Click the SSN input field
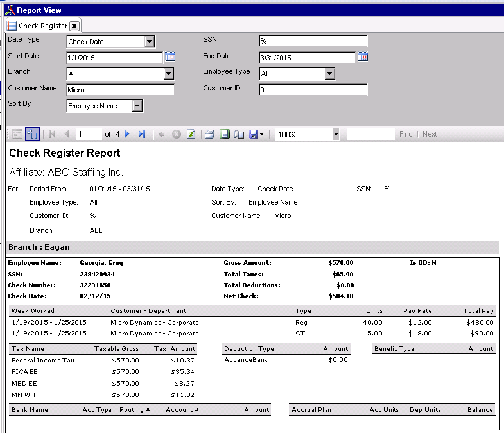Viewport: 504px width, 433px height. (x=313, y=41)
